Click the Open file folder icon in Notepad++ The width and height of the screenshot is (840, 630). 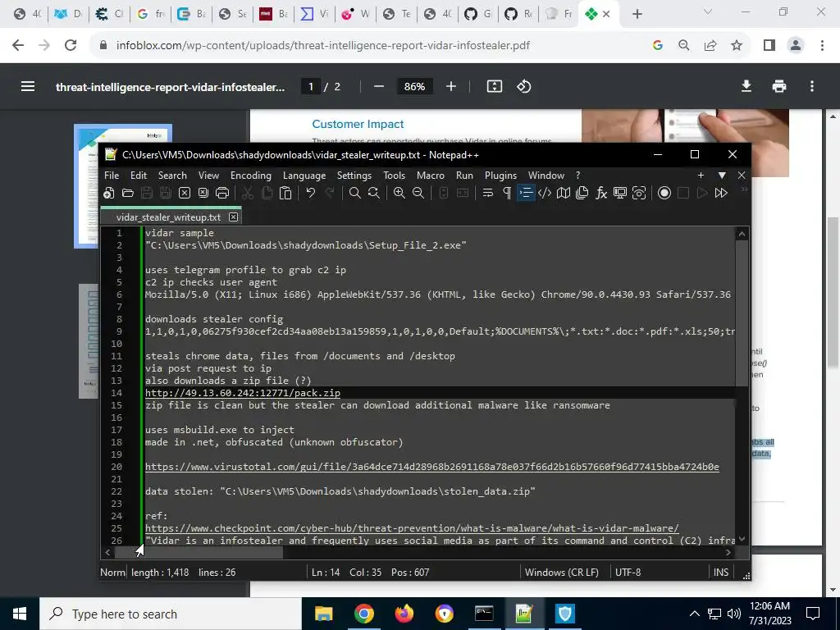[x=127, y=193]
